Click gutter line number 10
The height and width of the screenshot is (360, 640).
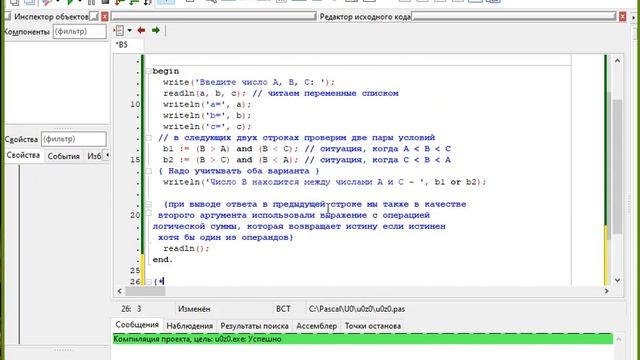tap(135, 104)
